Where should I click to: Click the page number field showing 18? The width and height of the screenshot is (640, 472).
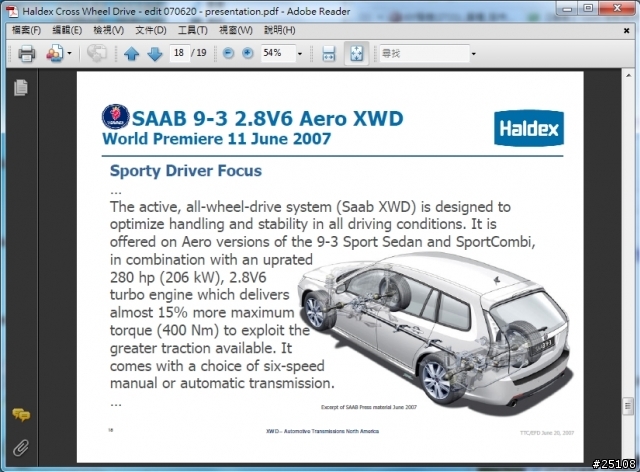pos(179,53)
